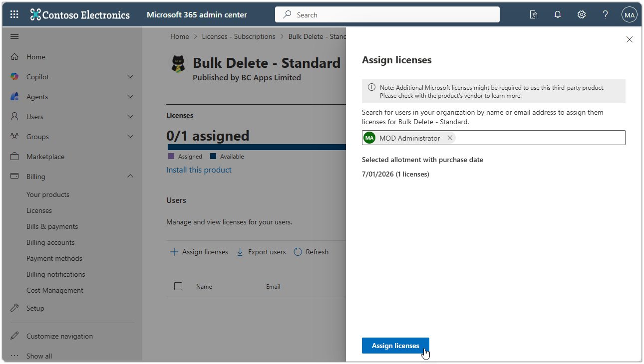Click the report document icon near notifications
Viewport: 644px width, 364px height.
(534, 14)
